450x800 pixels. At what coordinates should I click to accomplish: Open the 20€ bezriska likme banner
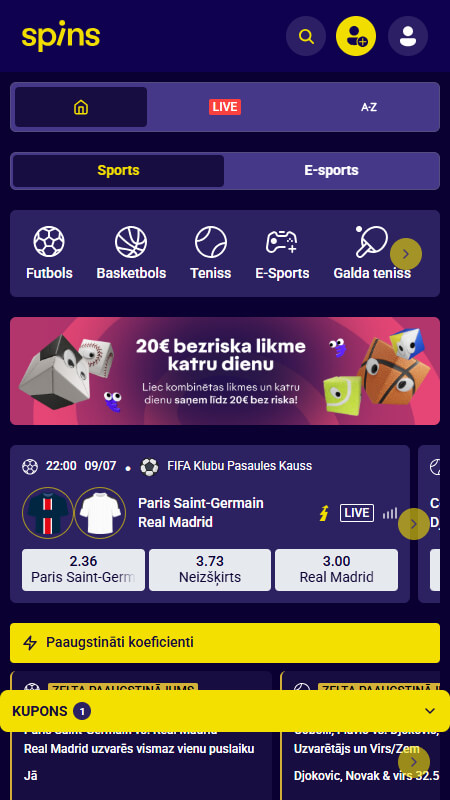coord(225,371)
